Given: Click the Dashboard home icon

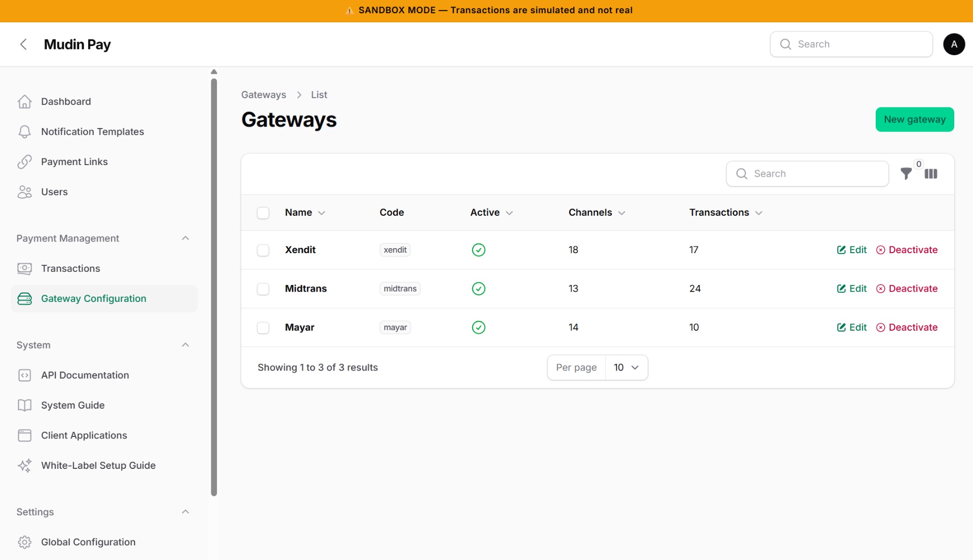Looking at the screenshot, I should (24, 102).
